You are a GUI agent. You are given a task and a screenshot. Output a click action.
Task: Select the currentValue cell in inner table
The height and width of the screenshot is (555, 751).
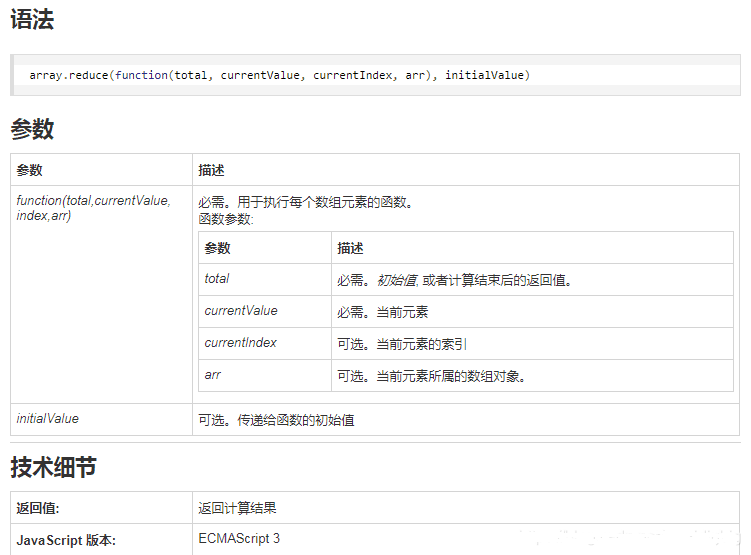265,311
